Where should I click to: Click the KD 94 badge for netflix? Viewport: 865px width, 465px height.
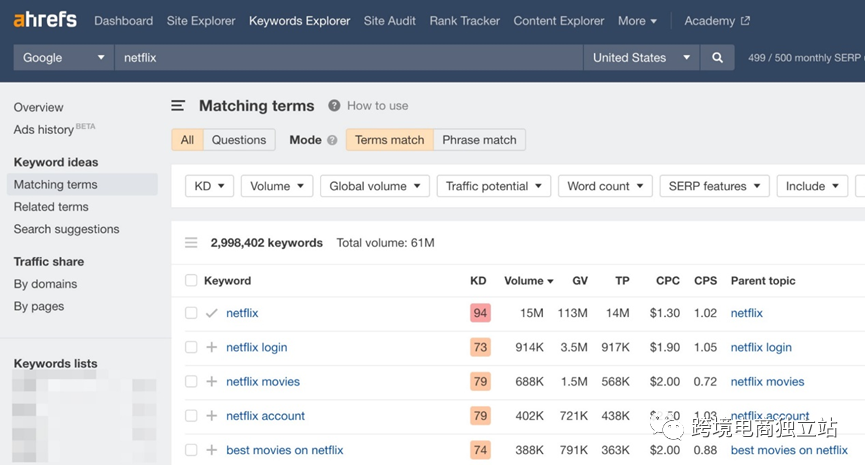[480, 313]
